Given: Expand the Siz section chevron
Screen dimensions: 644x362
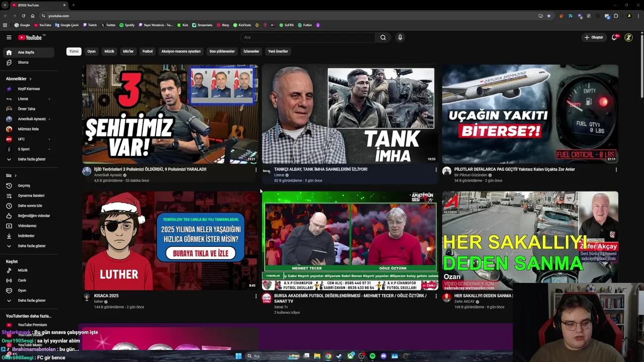Looking at the screenshot, I should [x=16, y=175].
